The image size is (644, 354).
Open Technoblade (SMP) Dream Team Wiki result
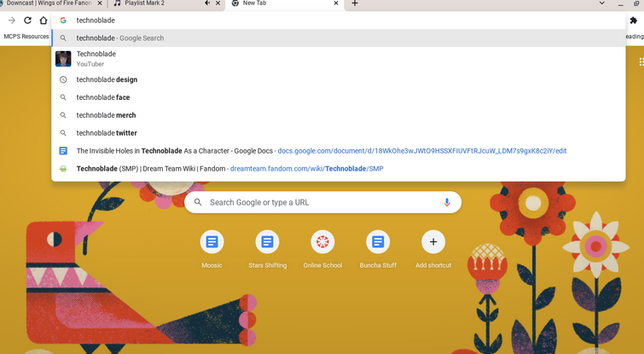click(x=339, y=168)
